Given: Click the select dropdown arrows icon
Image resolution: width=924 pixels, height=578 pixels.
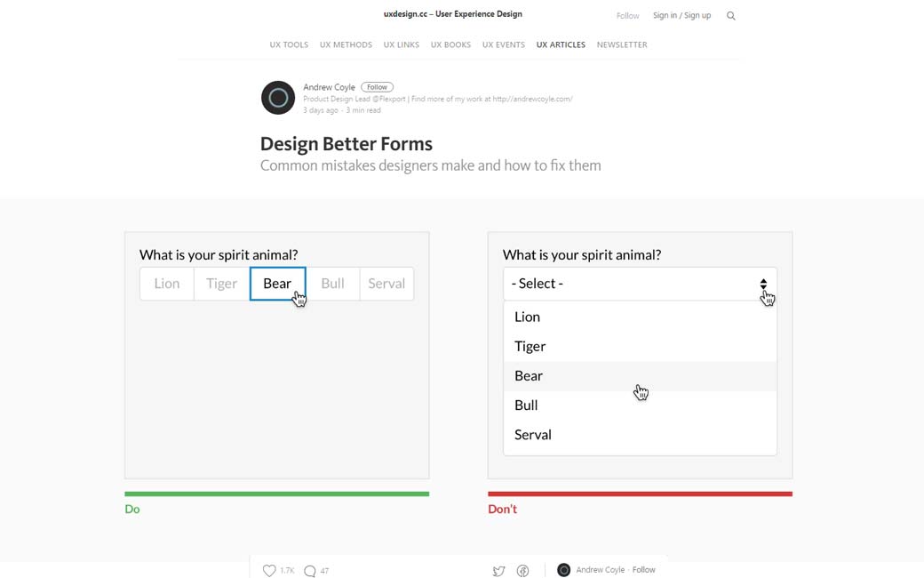Looking at the screenshot, I should (763, 284).
